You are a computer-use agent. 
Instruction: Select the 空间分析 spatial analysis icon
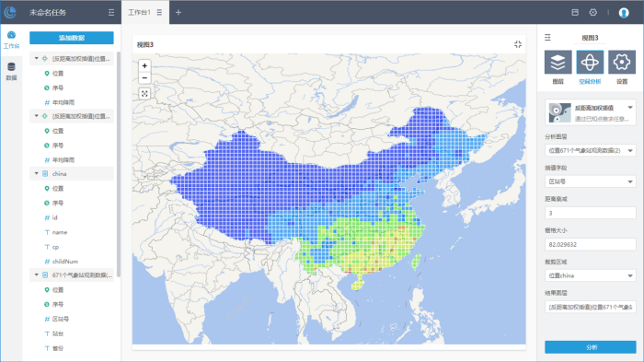tap(590, 62)
